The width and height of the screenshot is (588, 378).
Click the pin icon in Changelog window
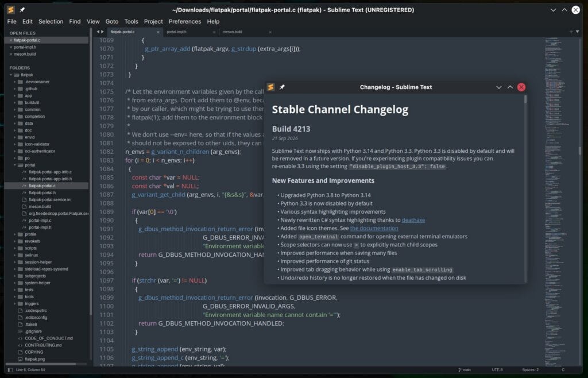(282, 87)
